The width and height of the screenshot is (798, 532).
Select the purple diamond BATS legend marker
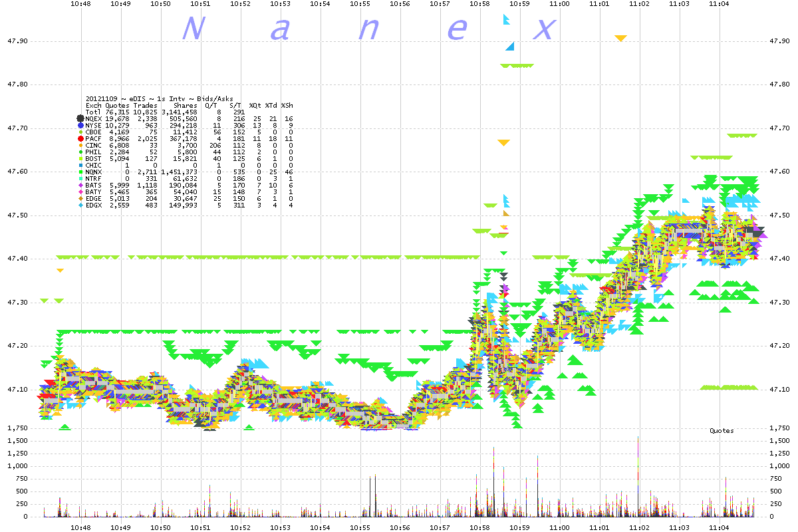(80, 185)
